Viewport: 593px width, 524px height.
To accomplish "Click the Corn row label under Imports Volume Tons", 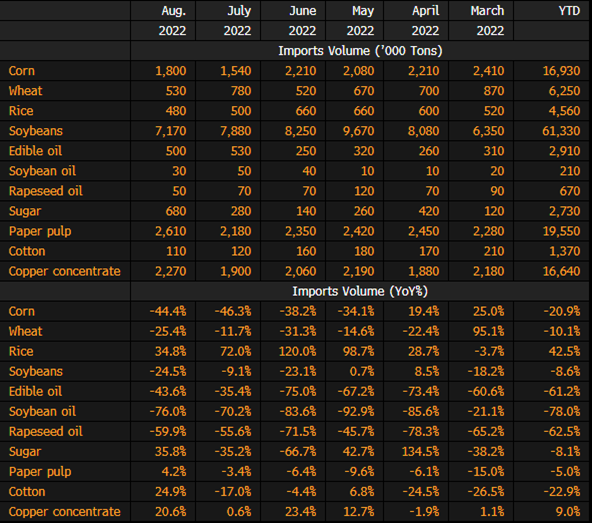I will pyautogui.click(x=22, y=71).
